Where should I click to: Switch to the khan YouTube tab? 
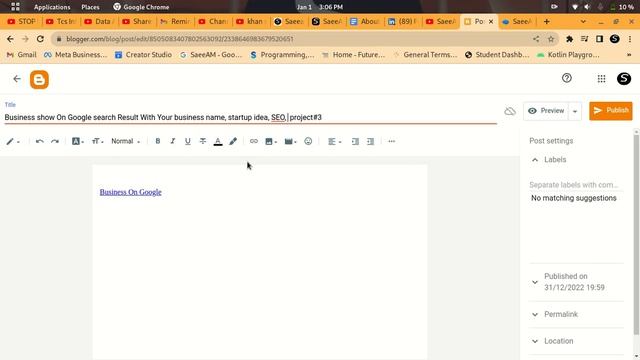[x=251, y=21]
